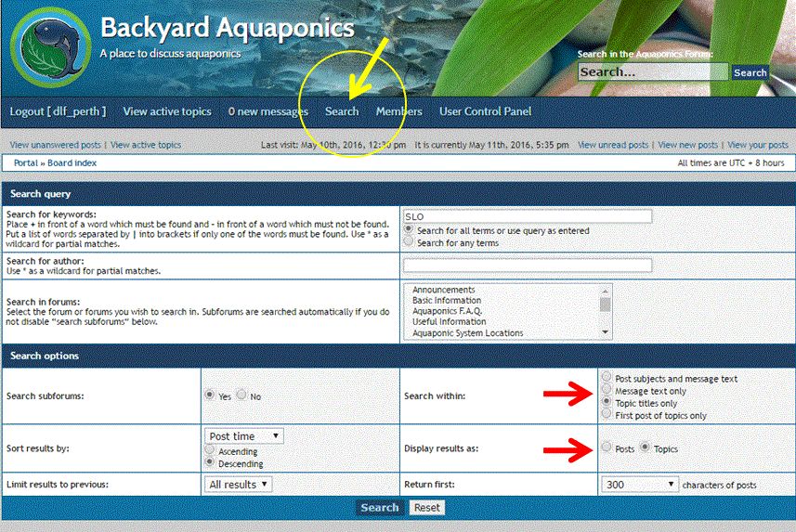Choose 'Topic titles only' option
Viewport: 796px width, 532px height.
607,401
